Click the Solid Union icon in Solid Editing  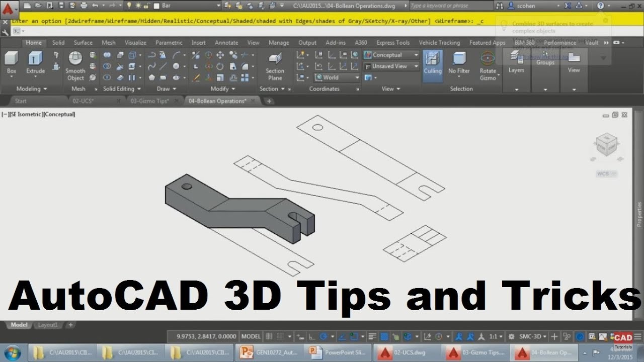click(108, 55)
